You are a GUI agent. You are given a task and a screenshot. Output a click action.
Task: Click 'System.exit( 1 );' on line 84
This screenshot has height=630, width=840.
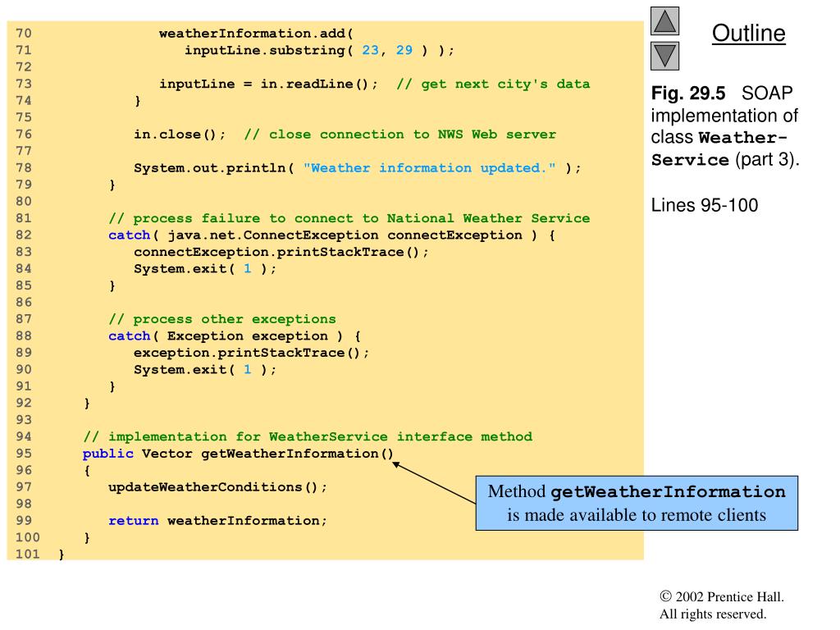[x=205, y=269]
